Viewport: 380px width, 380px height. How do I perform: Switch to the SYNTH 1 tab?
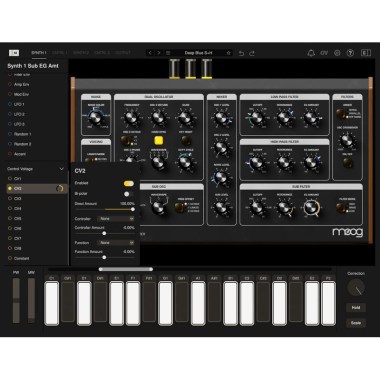(x=39, y=53)
